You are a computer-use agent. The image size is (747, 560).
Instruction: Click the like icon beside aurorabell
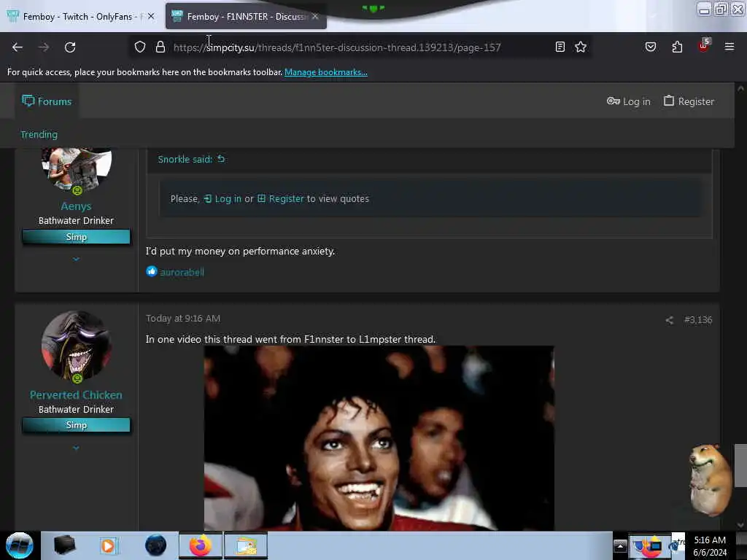coord(152,271)
